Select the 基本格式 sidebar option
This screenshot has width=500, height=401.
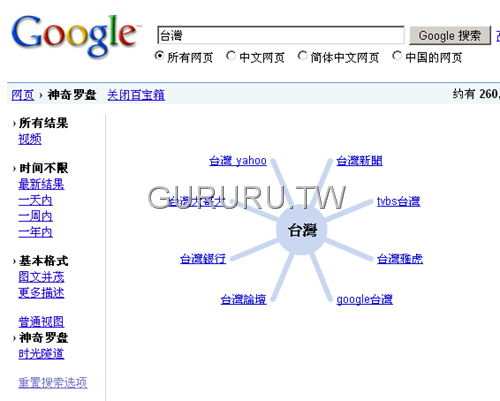(43, 261)
